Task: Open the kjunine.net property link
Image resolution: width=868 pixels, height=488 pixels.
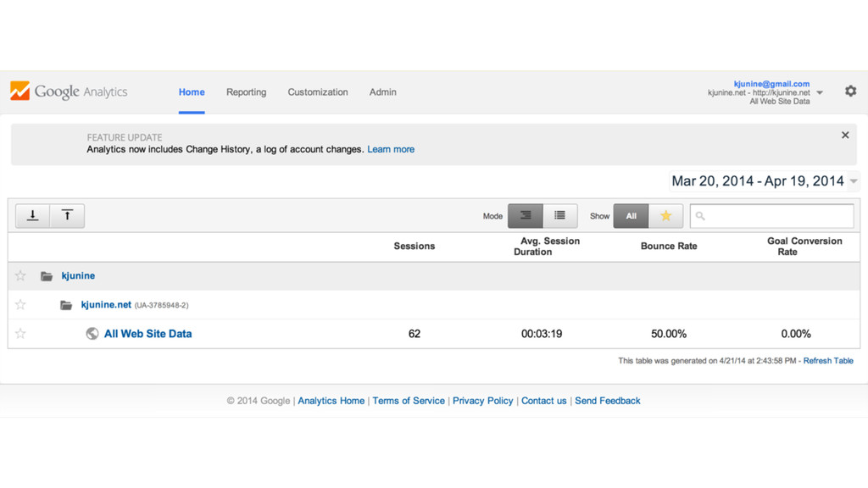Action: click(106, 304)
